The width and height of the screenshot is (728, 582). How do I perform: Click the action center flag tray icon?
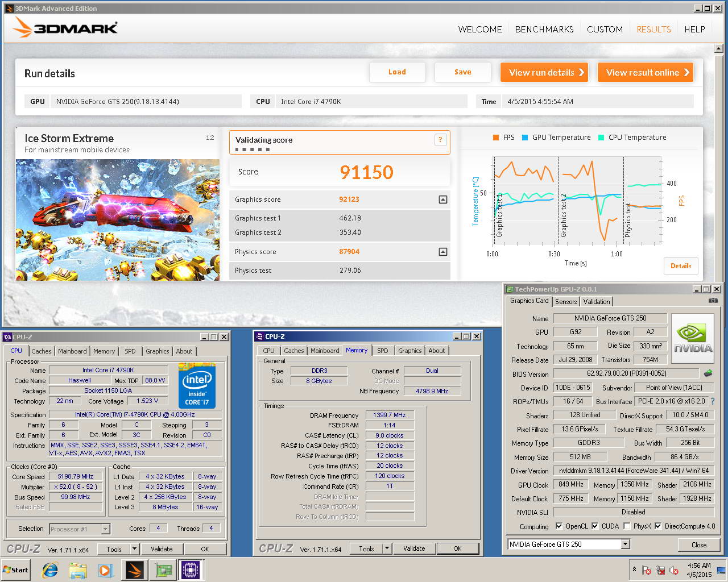point(647,570)
